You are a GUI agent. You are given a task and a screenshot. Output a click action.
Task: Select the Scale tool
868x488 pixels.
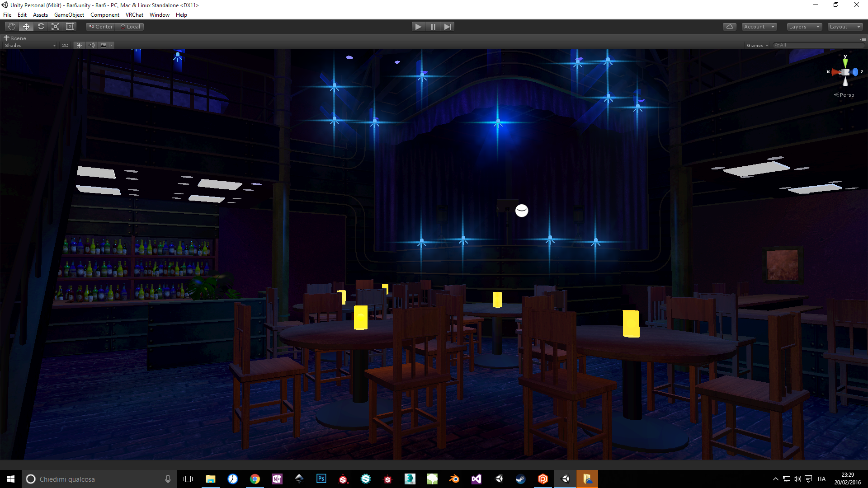[x=56, y=27]
